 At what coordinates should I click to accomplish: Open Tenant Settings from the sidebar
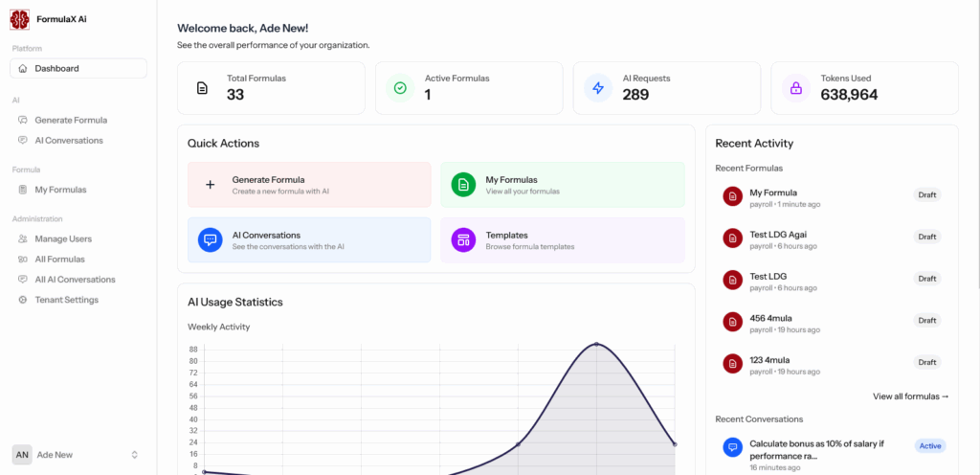(x=66, y=300)
